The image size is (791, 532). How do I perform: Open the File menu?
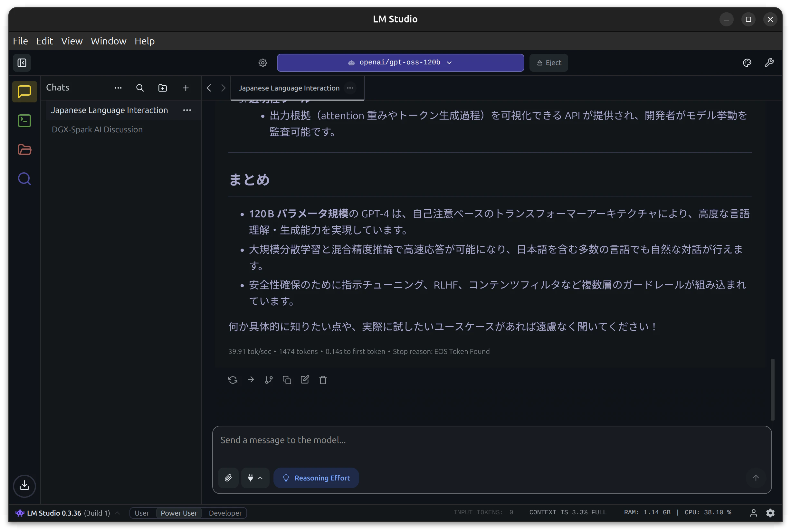coord(20,41)
